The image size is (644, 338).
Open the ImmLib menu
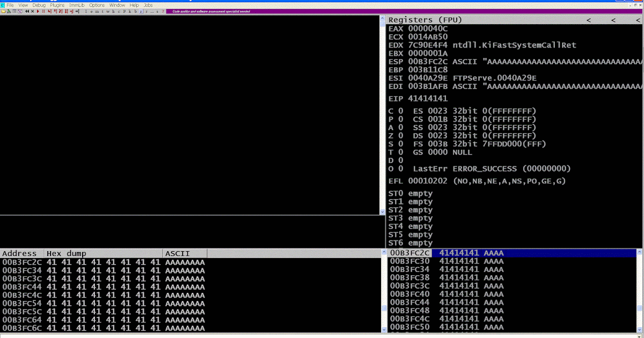tap(76, 5)
